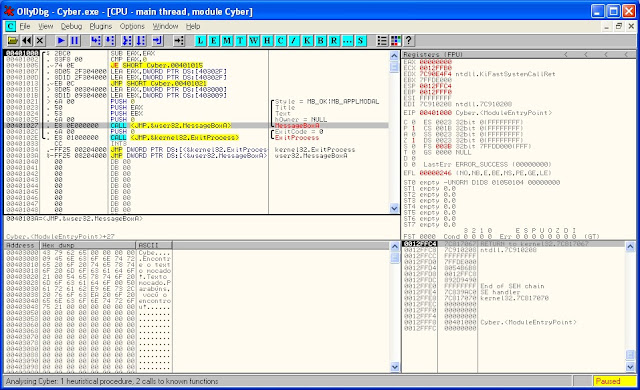
Task: Click the Address column header in dump pane
Action: coord(22,245)
